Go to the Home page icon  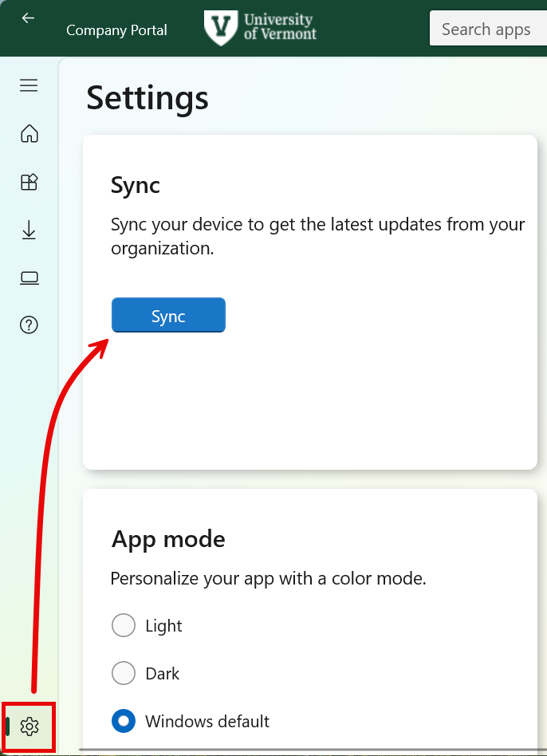tap(30, 133)
